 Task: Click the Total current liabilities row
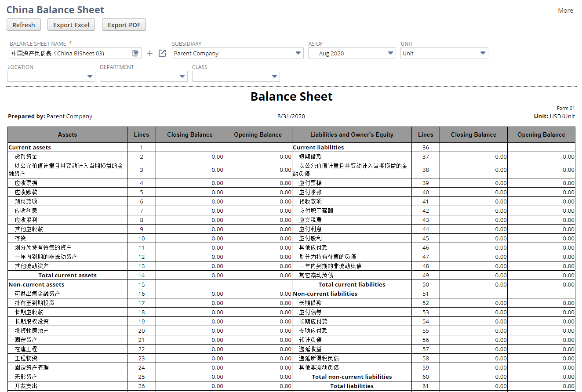352,285
